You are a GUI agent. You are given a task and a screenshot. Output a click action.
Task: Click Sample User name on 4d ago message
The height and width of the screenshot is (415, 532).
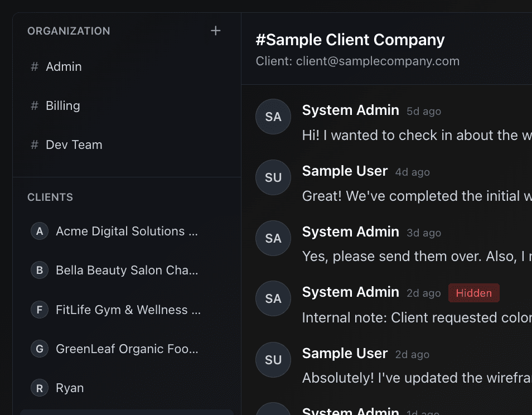pos(345,171)
